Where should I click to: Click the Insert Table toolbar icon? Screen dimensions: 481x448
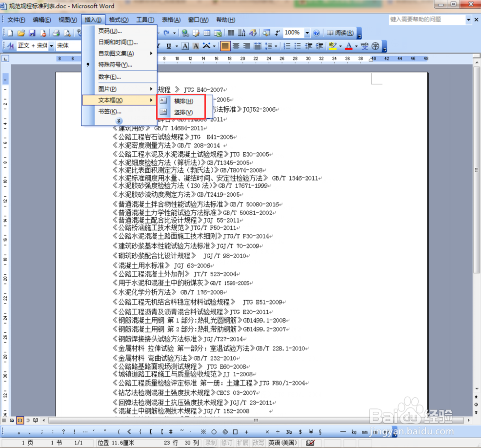point(207,33)
